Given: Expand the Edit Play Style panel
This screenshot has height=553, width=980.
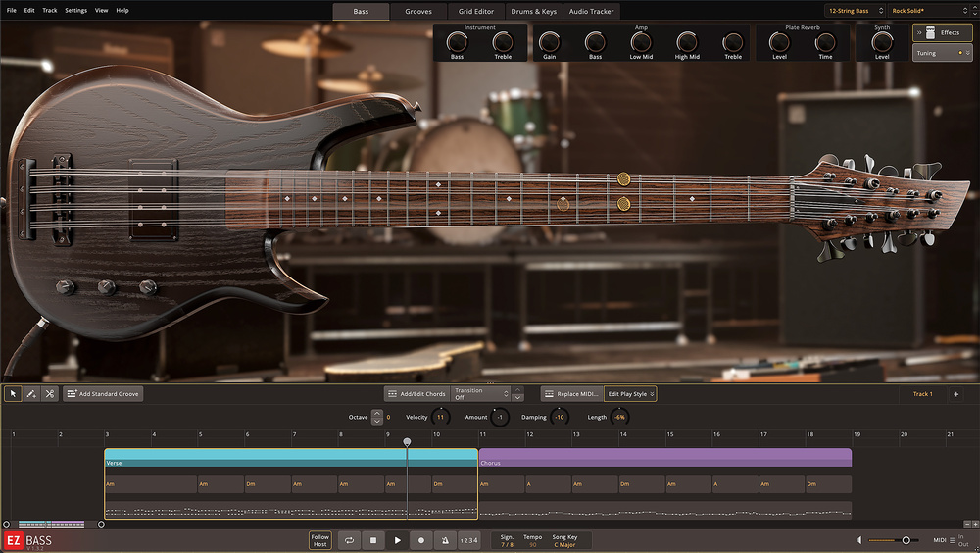Looking at the screenshot, I should [x=630, y=394].
